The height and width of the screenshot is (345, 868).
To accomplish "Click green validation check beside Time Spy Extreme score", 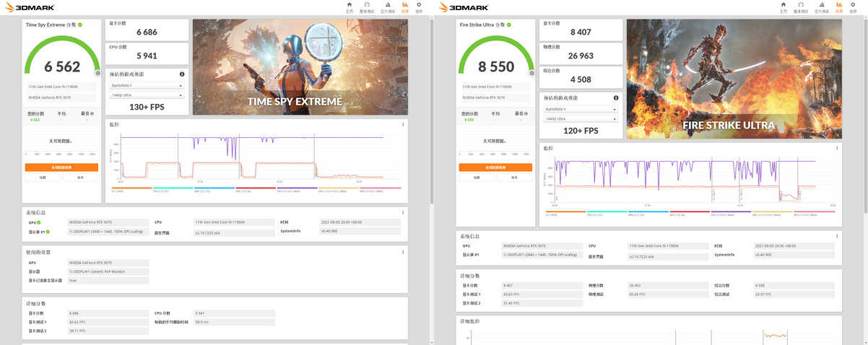I will pos(80,25).
